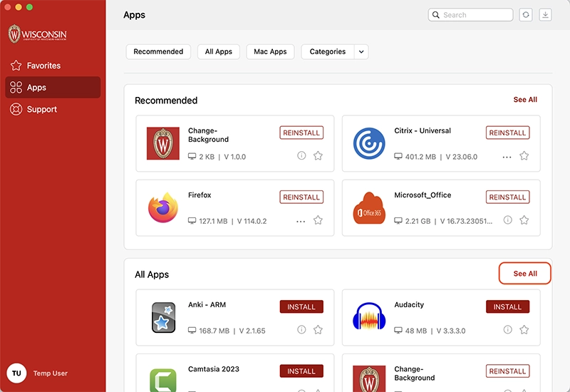Reinstall Change-Background in Recommended
Viewport: 570px width, 392px height.
301,133
